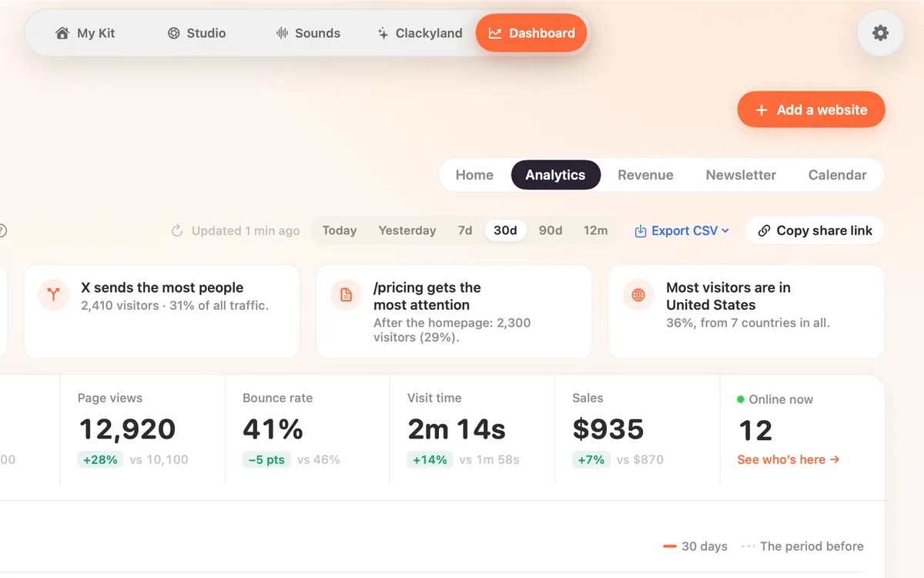
Task: Click the Online now count 12
Action: pyautogui.click(x=755, y=430)
